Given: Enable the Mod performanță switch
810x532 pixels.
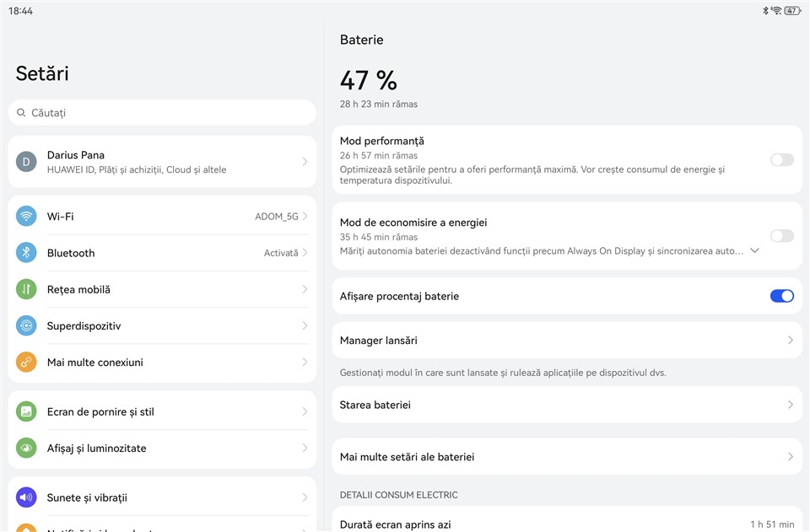Looking at the screenshot, I should pos(781,159).
